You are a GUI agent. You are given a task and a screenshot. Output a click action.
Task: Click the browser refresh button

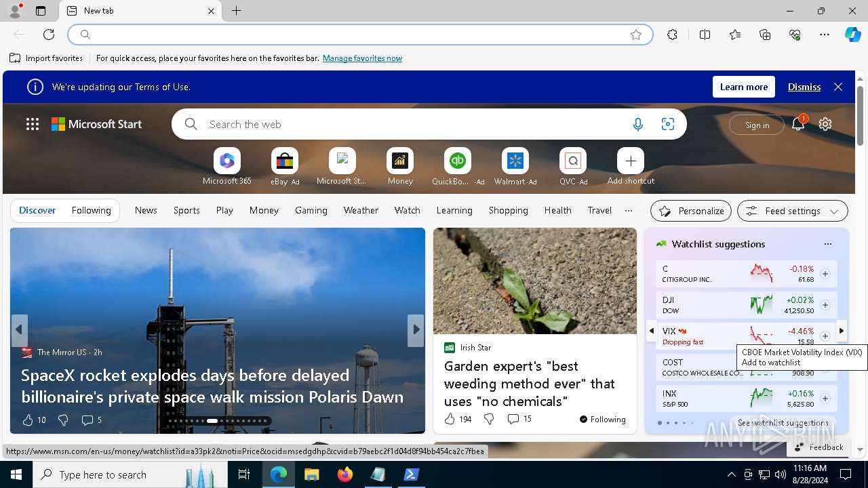point(49,35)
